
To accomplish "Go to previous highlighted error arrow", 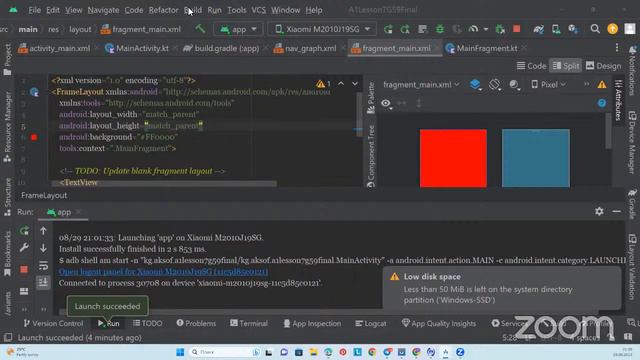I will [341, 84].
